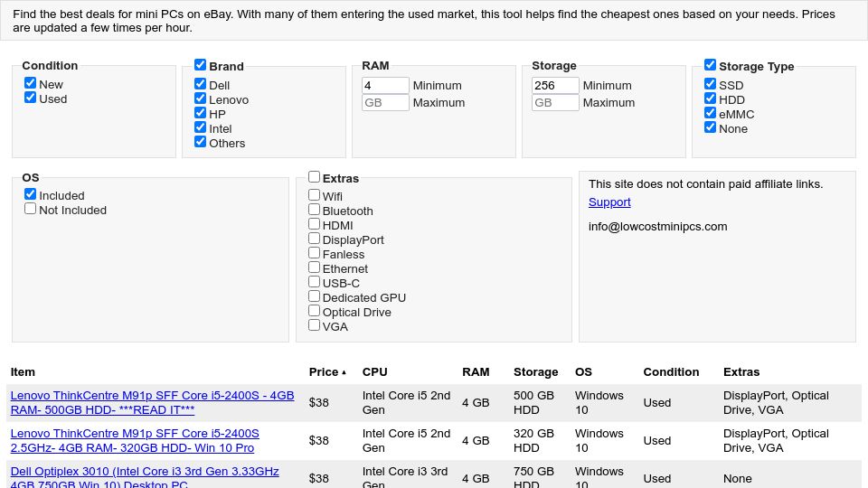Open the Support link
This screenshot has height=488, width=868.
609,202
